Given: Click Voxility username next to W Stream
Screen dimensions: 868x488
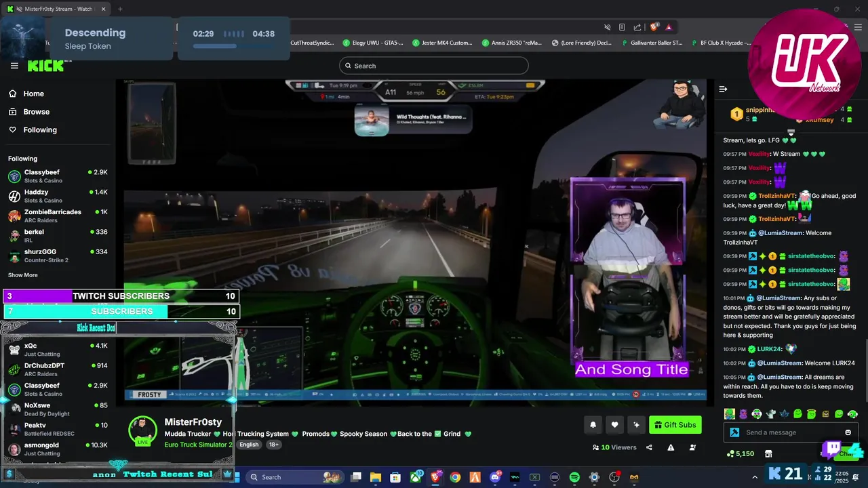Looking at the screenshot, I should (x=759, y=154).
